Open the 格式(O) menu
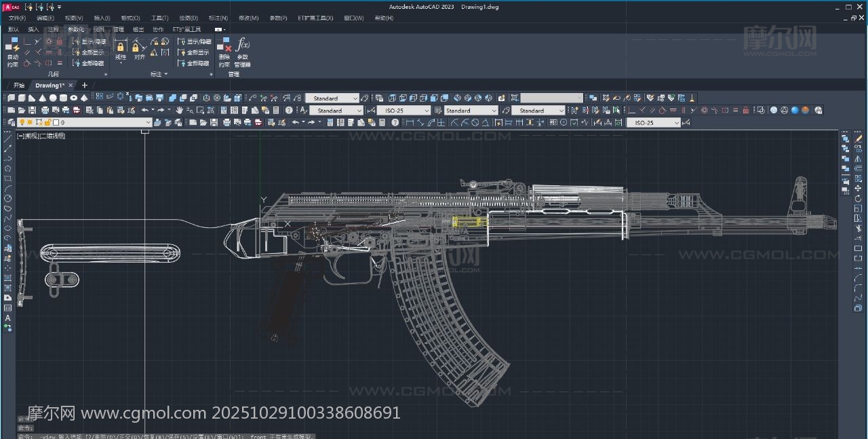868x439 pixels. coord(130,18)
